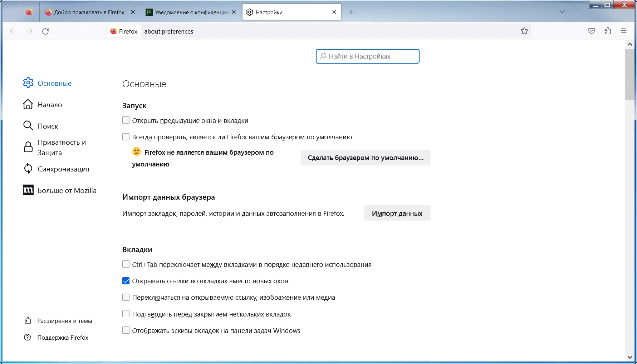Bookmark this page with the star icon
637x364 pixels.
(x=524, y=31)
